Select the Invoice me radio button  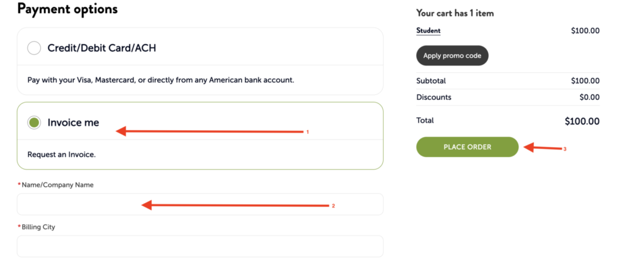coord(35,123)
